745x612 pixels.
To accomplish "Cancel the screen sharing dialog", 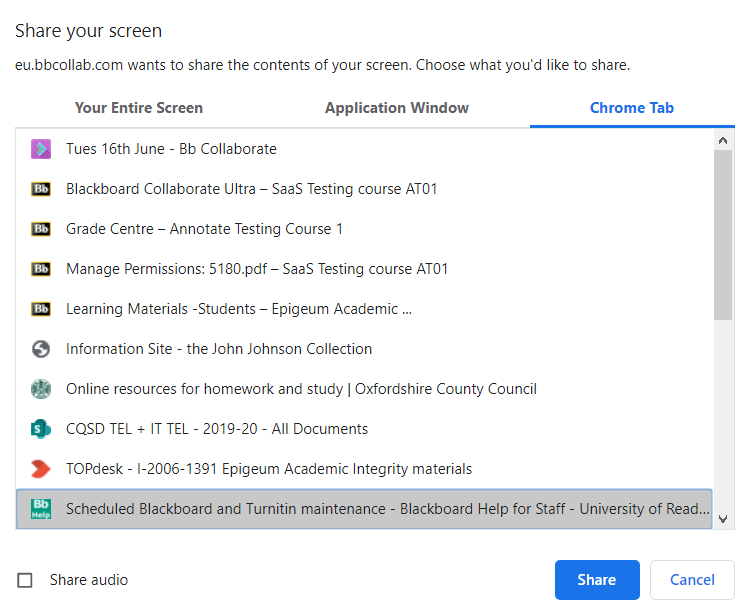I will 692,580.
